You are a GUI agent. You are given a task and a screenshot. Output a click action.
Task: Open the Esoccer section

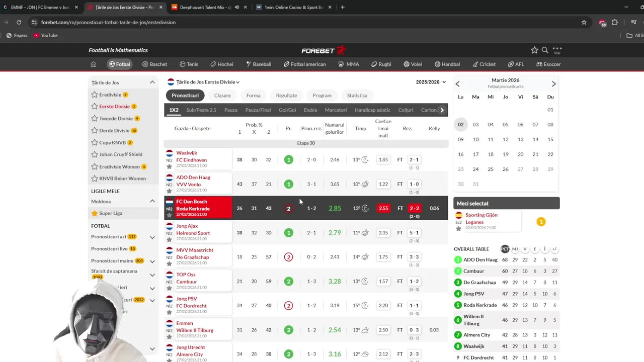[x=548, y=64]
